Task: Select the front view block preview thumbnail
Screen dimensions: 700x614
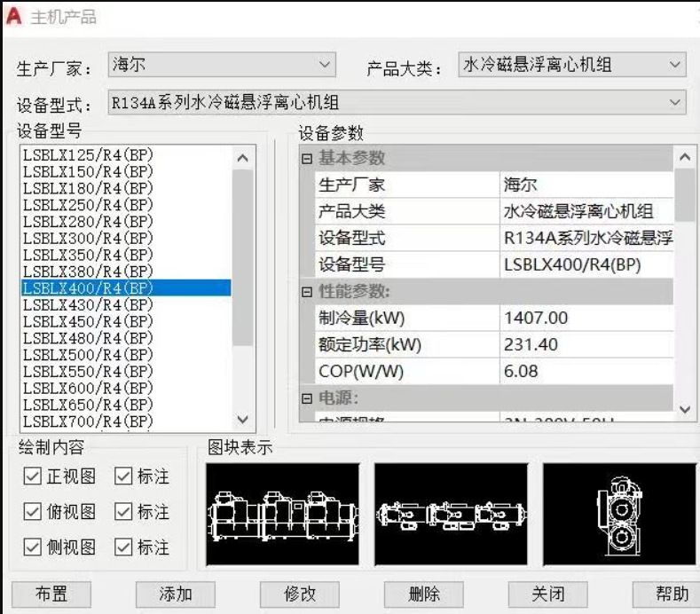Action: pyautogui.click(x=282, y=515)
